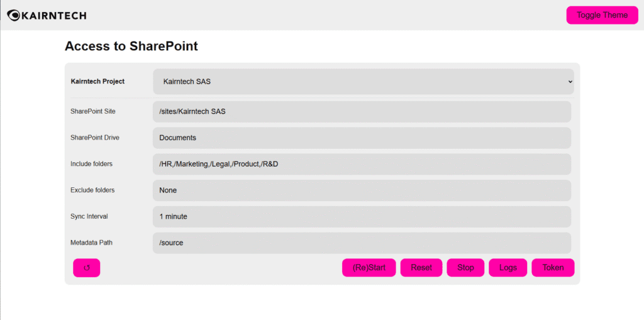The height and width of the screenshot is (320, 644).
Task: Click the Exclude folders field showing None
Action: tap(362, 190)
